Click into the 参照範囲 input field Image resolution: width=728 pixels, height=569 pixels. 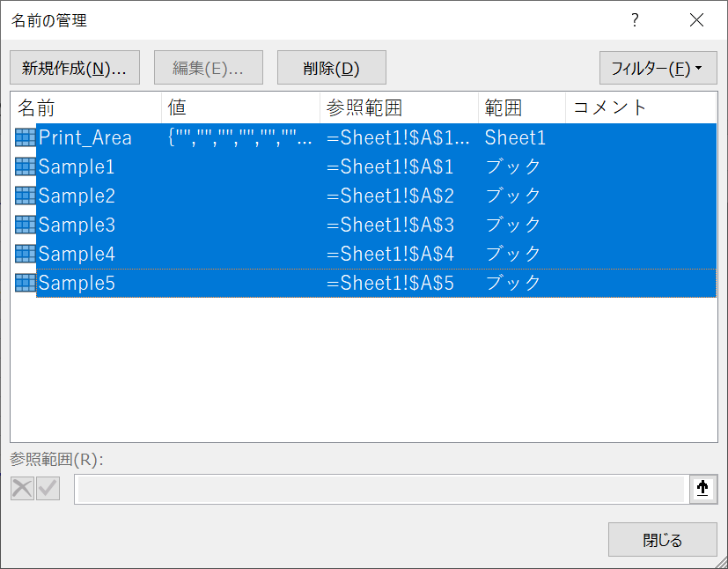pos(379,489)
